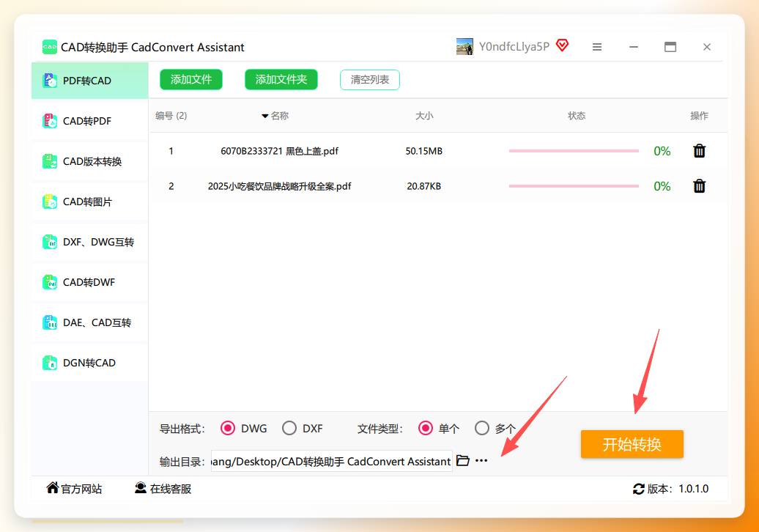Open DAE、CAD互转 tab
This screenshot has width=759, height=532.
pyautogui.click(x=89, y=322)
